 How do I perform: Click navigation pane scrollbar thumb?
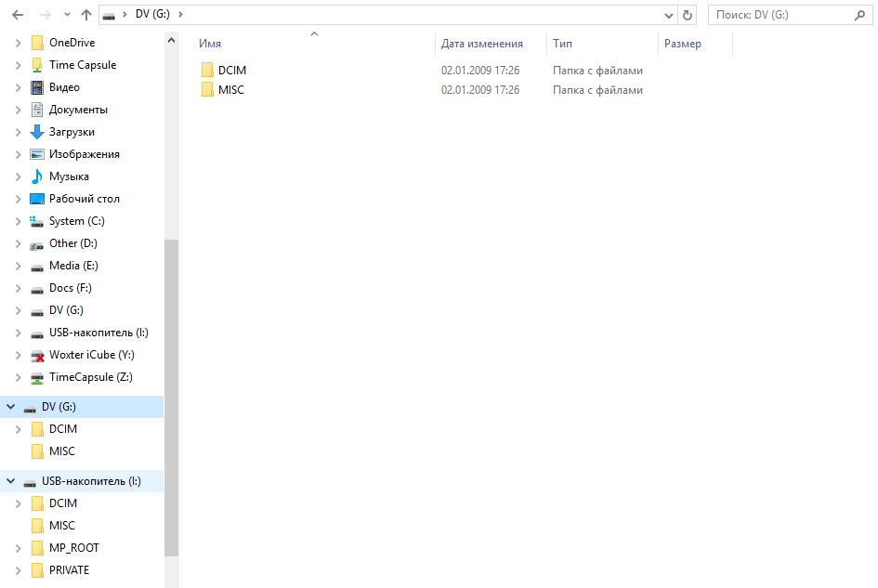point(171,398)
